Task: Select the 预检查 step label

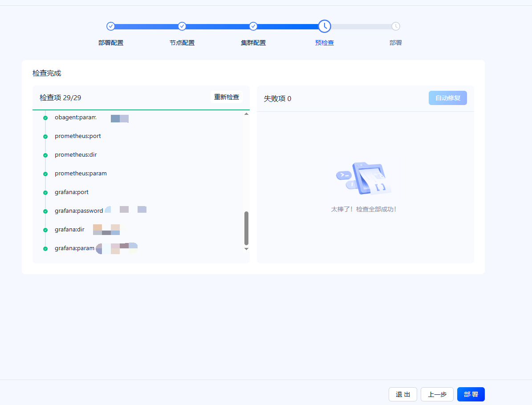Action: point(325,43)
